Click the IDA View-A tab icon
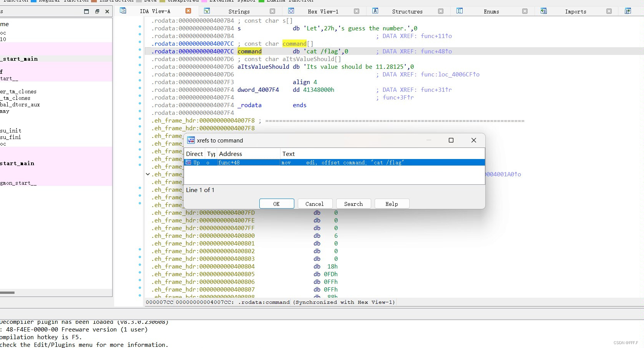 123,11
